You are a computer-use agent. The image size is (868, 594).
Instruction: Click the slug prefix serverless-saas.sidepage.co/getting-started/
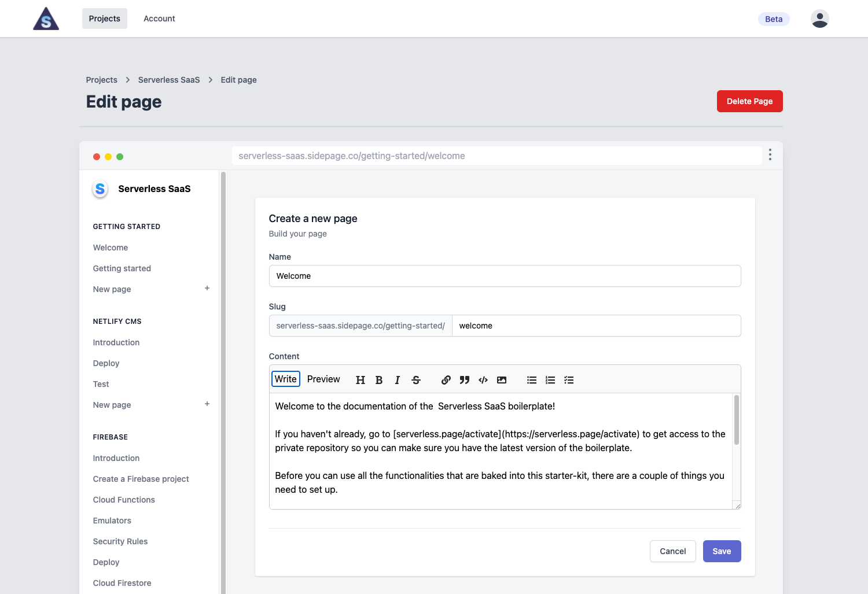coord(361,326)
